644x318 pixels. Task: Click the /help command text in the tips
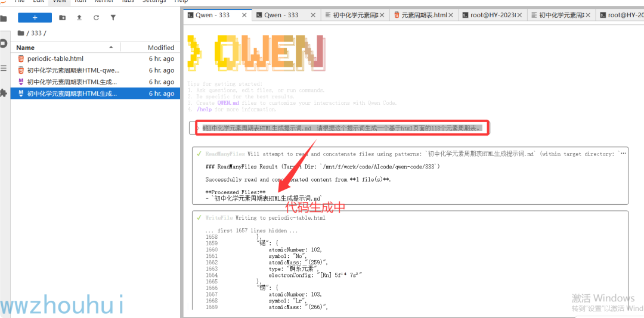(x=205, y=110)
